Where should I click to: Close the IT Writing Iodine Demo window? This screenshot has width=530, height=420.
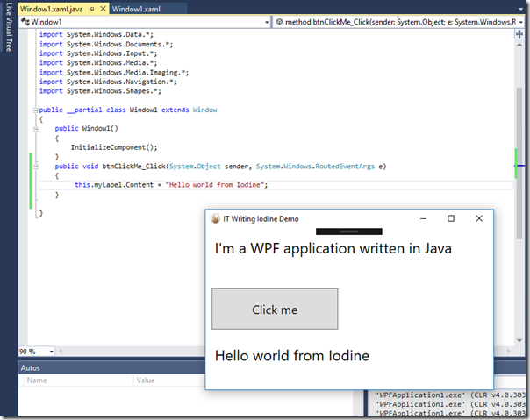[x=479, y=218]
